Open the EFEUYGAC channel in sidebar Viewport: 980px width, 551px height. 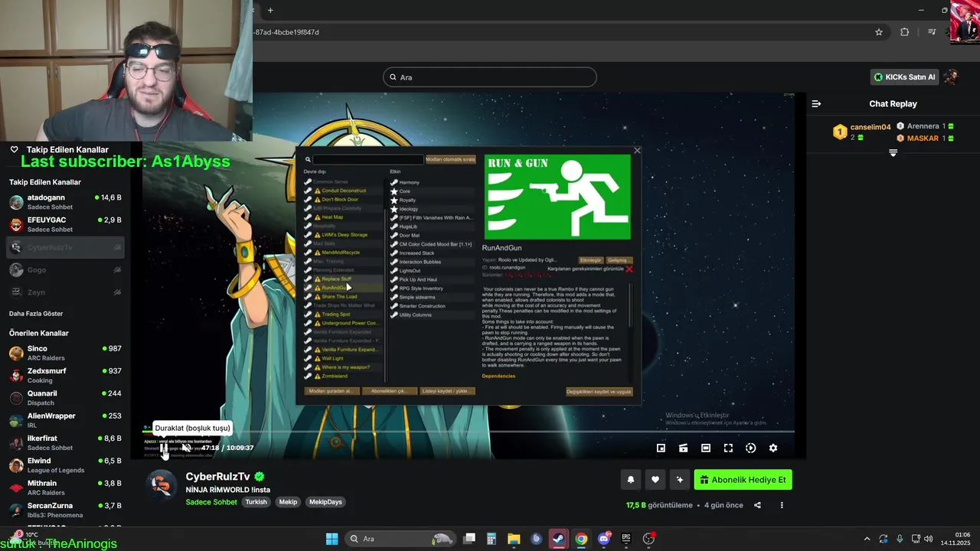pos(65,224)
